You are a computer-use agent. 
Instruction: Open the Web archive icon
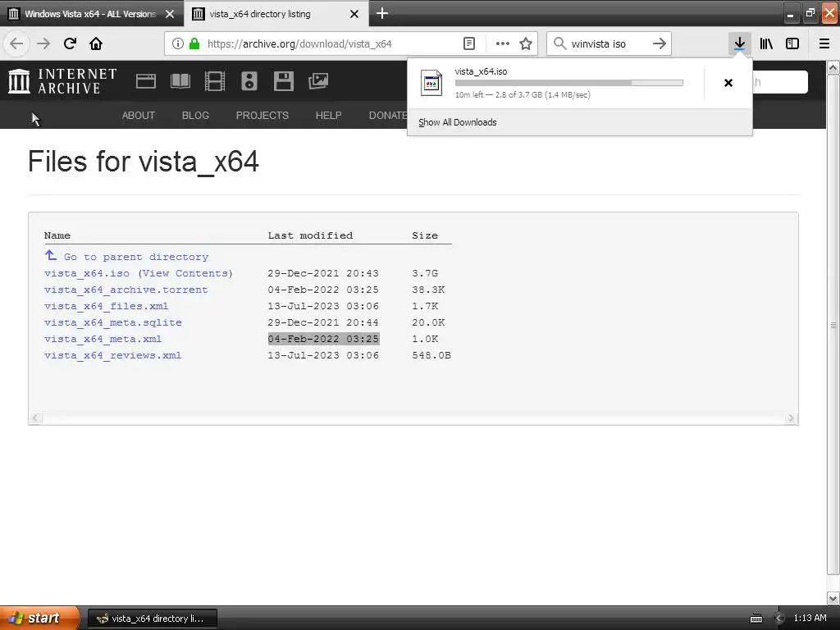[146, 81]
